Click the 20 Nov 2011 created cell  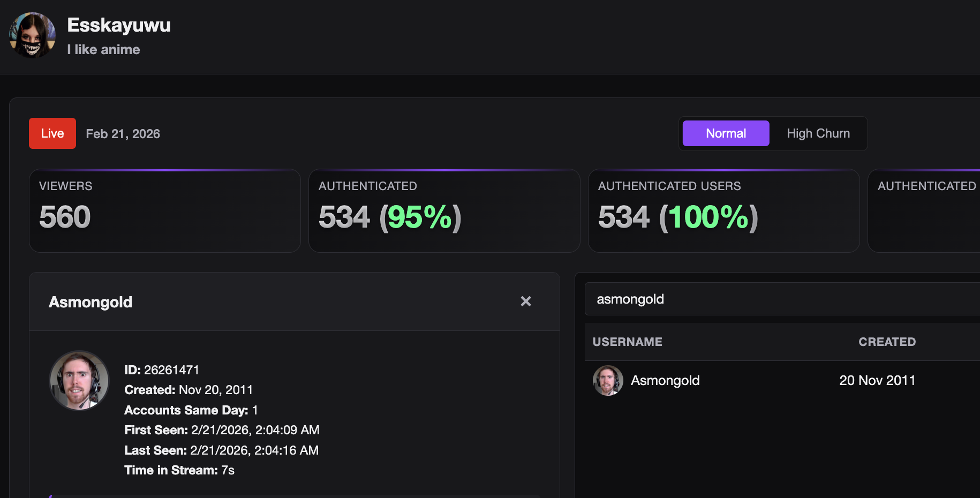click(x=877, y=380)
